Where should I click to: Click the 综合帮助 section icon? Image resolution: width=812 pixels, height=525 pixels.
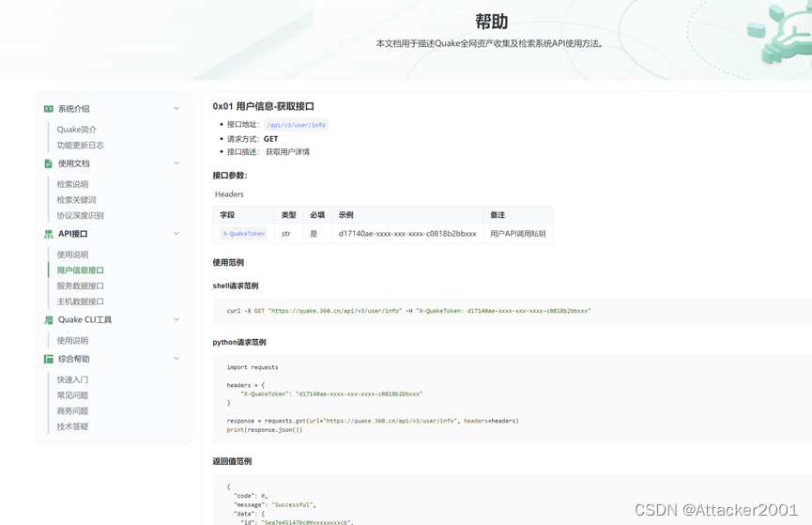click(49, 359)
